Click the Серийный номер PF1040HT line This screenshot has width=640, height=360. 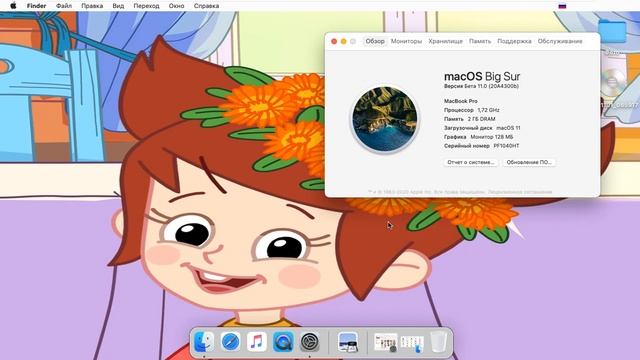click(482, 146)
